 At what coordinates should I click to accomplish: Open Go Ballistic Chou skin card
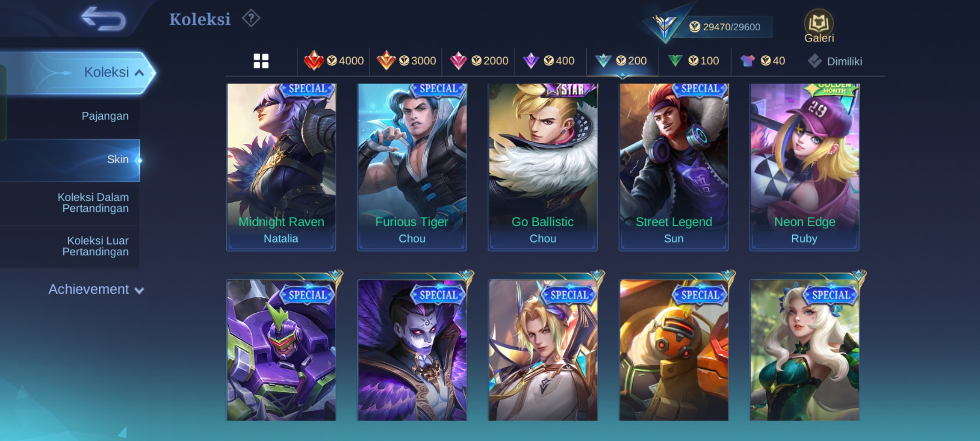(543, 167)
